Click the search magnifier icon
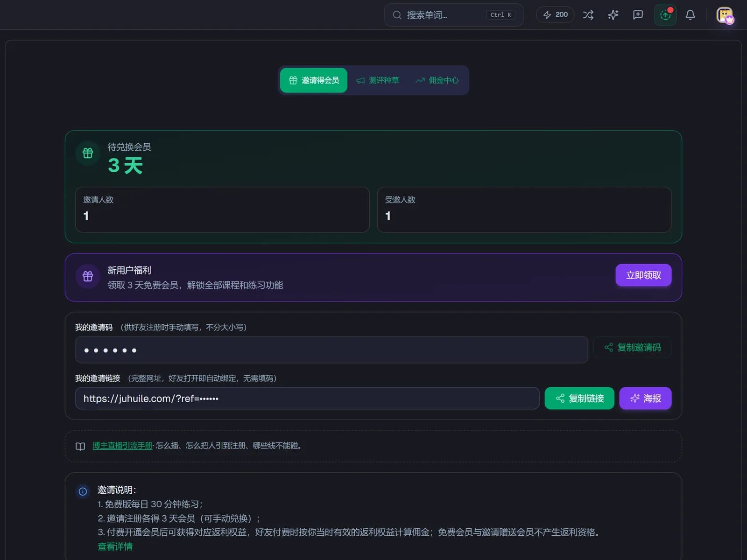 tap(397, 15)
